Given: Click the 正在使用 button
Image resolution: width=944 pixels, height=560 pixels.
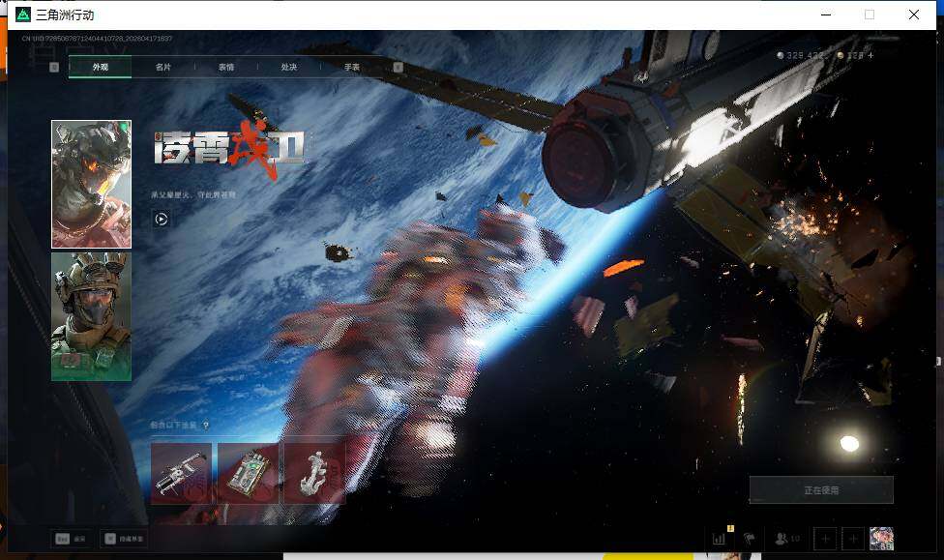Looking at the screenshot, I should [820, 489].
